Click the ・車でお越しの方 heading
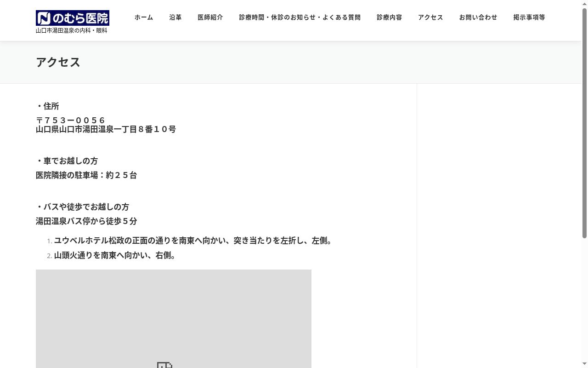 (67, 161)
